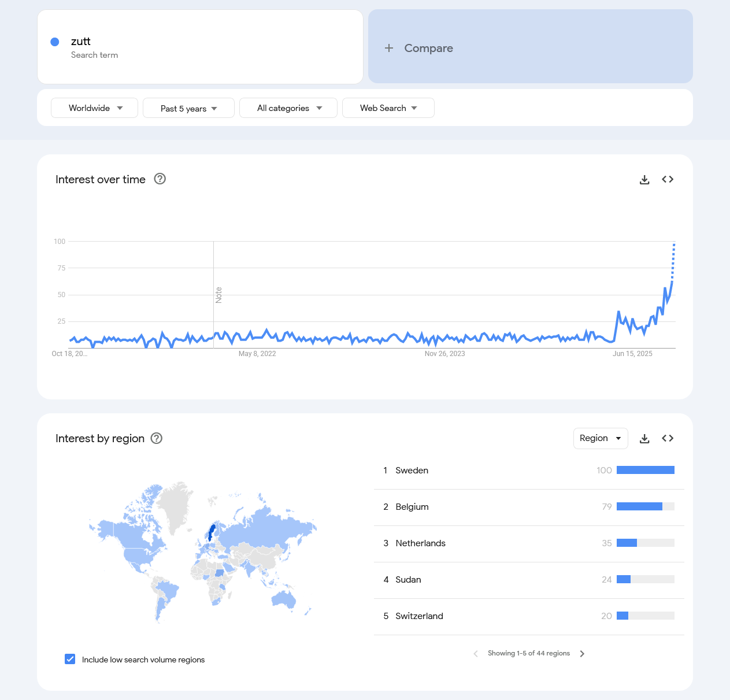Open the Web Search type dropdown
The image size is (730, 700).
(388, 108)
